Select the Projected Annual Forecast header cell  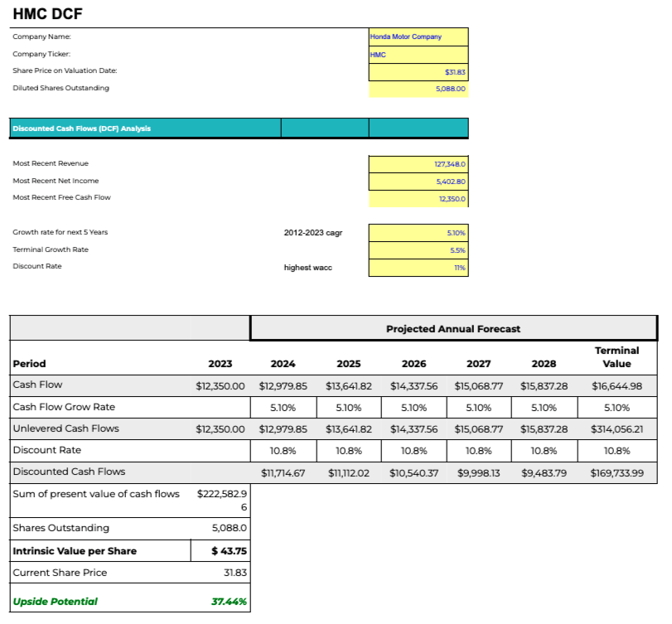453,329
